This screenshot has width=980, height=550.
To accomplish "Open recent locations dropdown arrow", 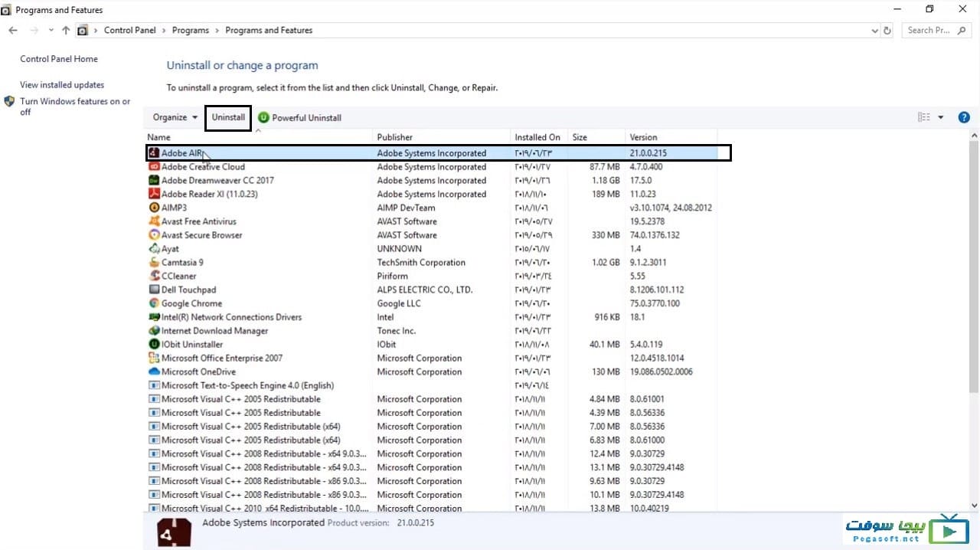I will [51, 31].
